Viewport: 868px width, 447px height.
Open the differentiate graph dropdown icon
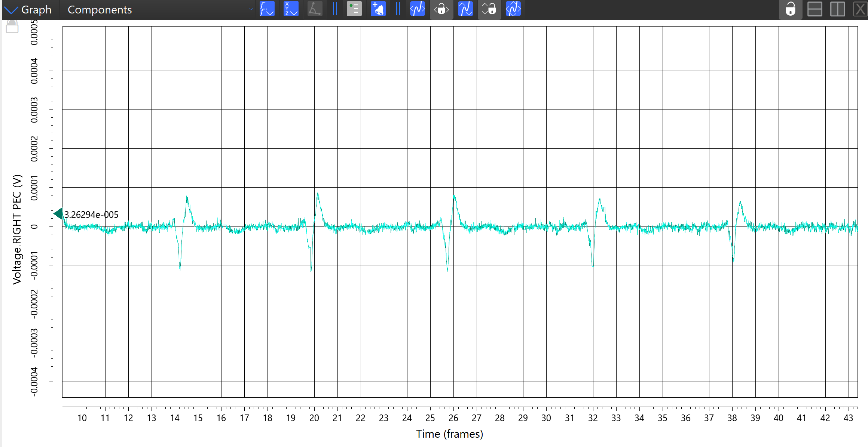click(x=267, y=9)
